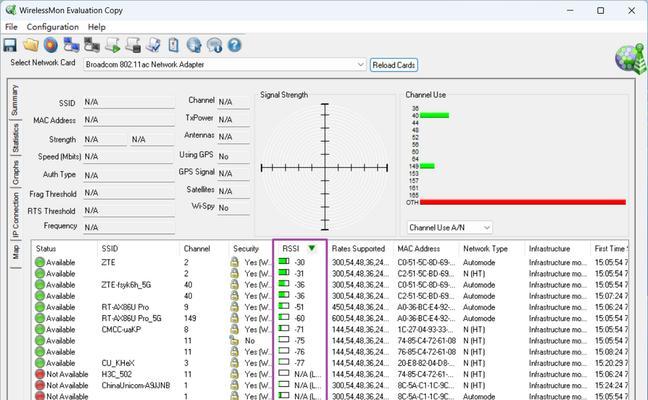
Task: Select the 'H3C_502' SSID cell
Action: (x=117, y=374)
